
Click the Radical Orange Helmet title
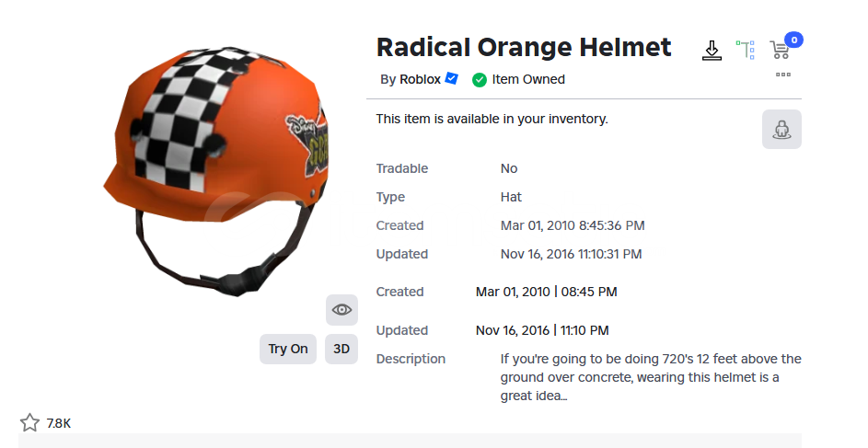pyautogui.click(x=524, y=47)
